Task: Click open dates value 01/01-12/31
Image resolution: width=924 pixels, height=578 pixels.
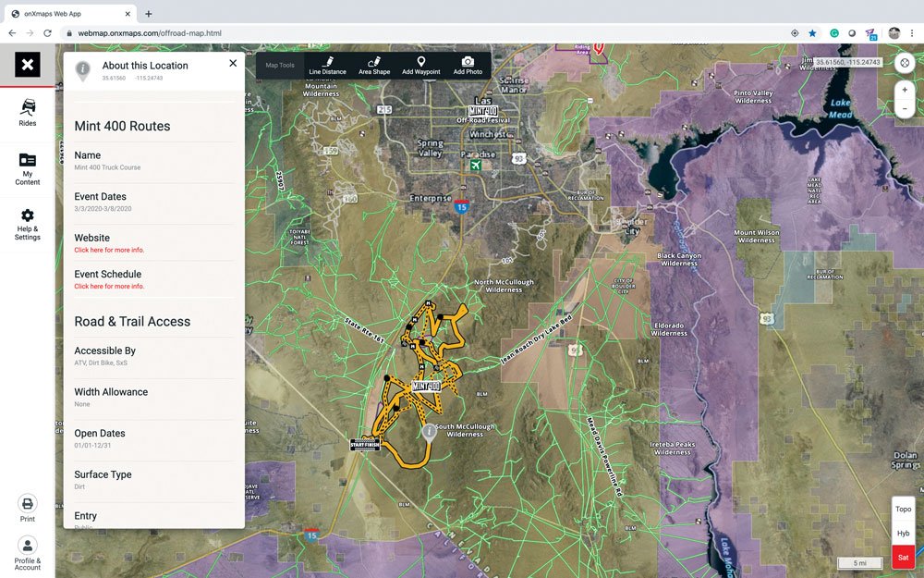Action: coord(91,446)
